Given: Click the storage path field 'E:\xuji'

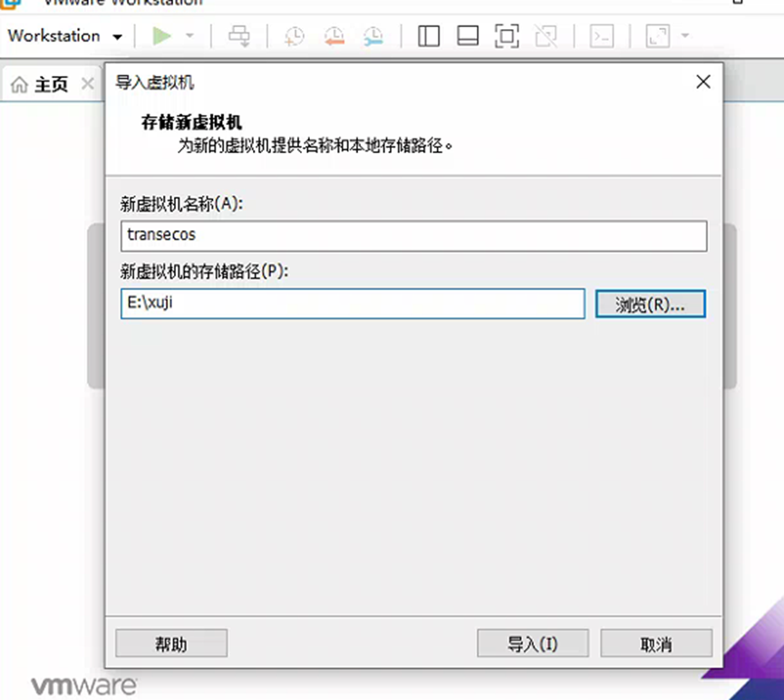Looking at the screenshot, I should tap(353, 303).
